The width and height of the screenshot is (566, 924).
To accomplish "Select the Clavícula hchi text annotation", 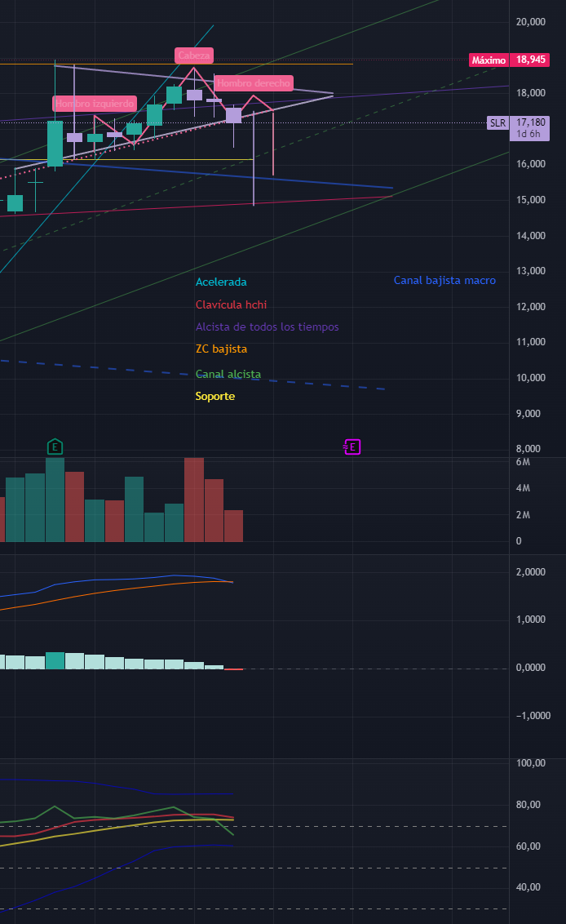I will [231, 304].
